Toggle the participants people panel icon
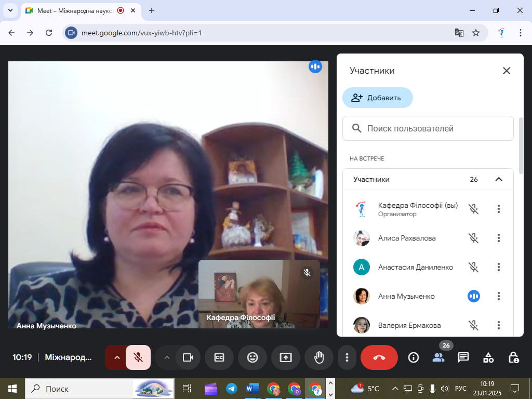 [x=438, y=357]
